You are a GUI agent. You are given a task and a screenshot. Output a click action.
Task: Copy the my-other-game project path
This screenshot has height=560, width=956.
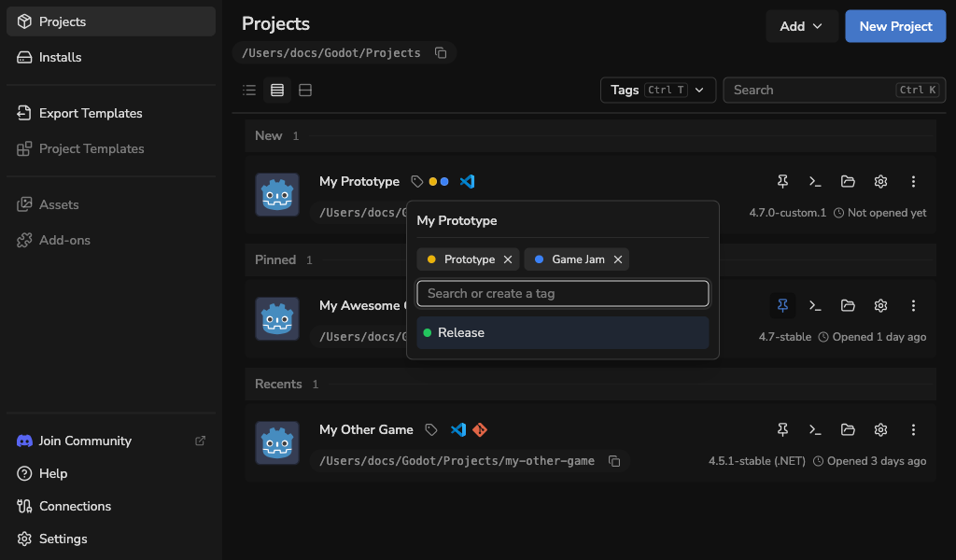614,461
